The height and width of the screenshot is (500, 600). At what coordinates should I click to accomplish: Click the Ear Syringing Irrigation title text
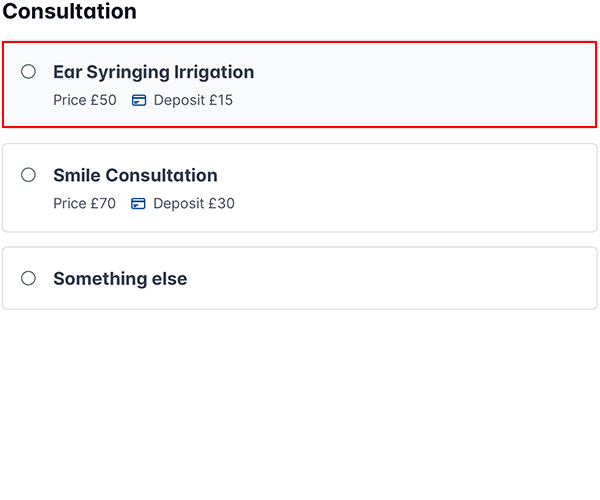tap(153, 72)
